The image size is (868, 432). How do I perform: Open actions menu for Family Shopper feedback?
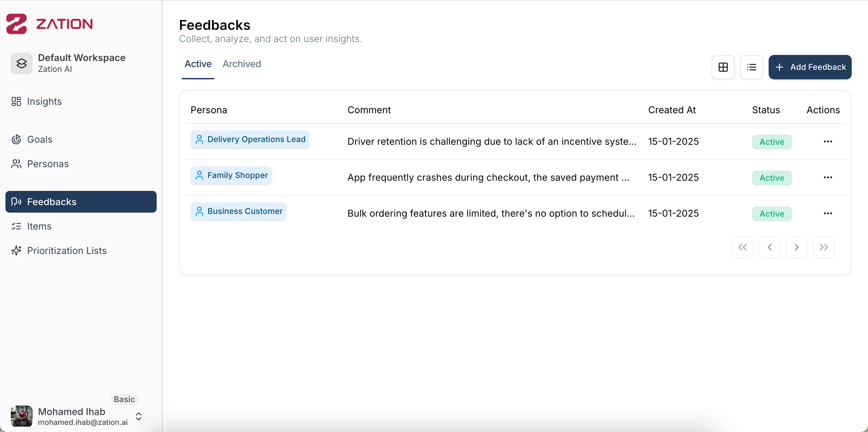tap(828, 177)
